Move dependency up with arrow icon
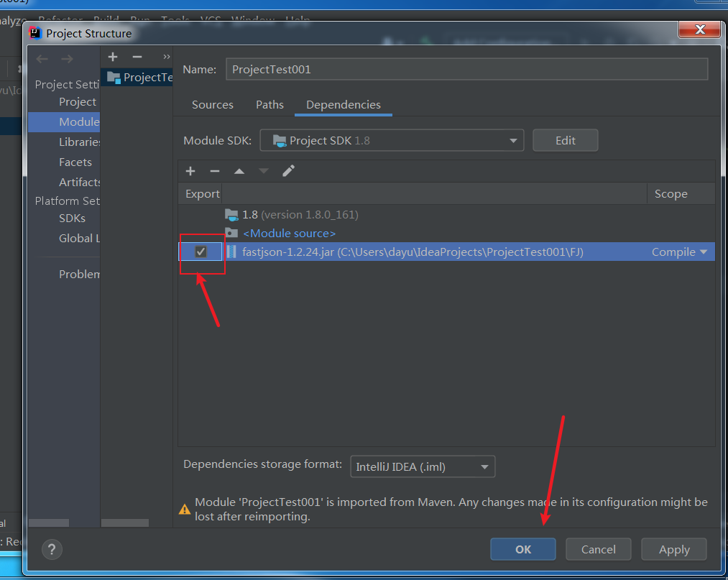 [x=239, y=171]
